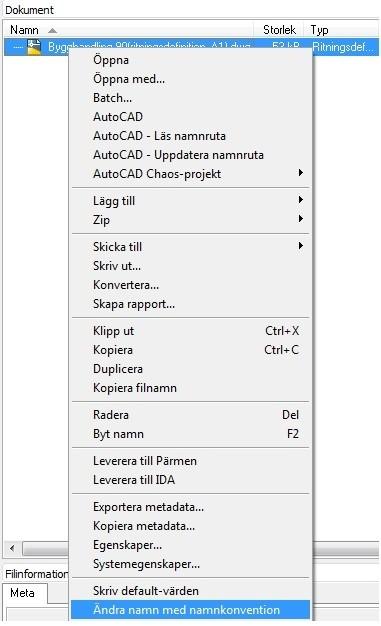This screenshot has width=381, height=626.
Task: Click the drawing definition file icon
Action: [34, 47]
